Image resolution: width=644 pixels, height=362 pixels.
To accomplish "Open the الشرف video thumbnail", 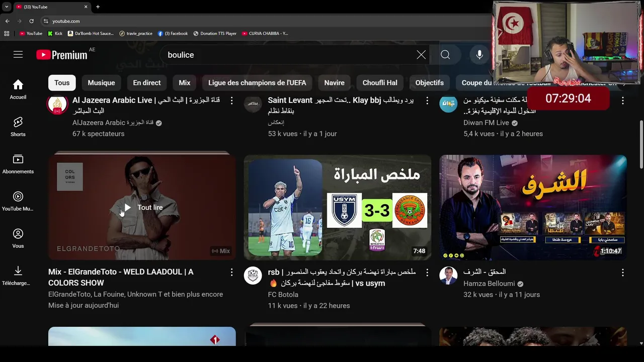I will [x=533, y=207].
